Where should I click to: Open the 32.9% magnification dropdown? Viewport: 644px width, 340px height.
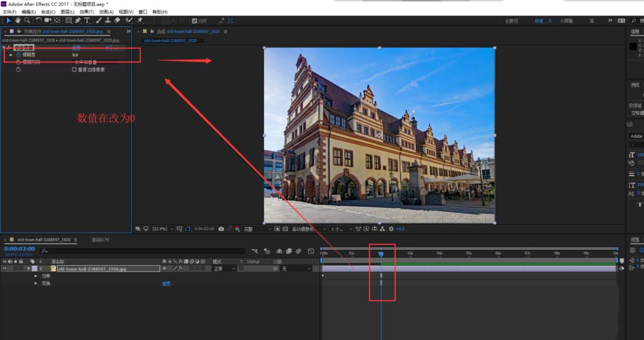pyautogui.click(x=163, y=229)
